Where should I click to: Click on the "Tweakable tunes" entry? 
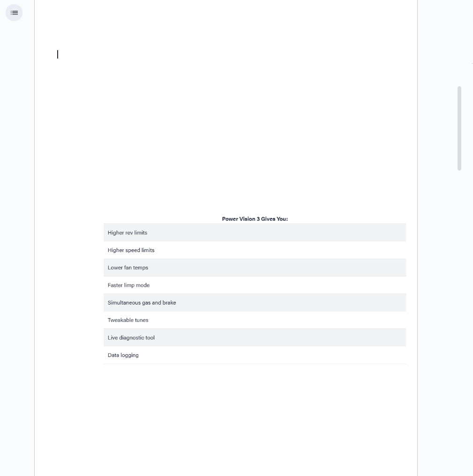tap(128, 320)
